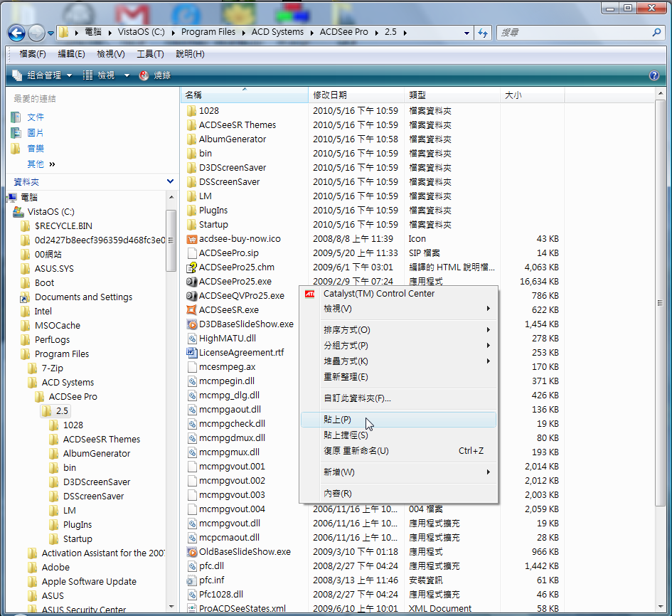The height and width of the screenshot is (616, 672).
Task: Click the Back navigation arrow button
Action: (x=17, y=33)
